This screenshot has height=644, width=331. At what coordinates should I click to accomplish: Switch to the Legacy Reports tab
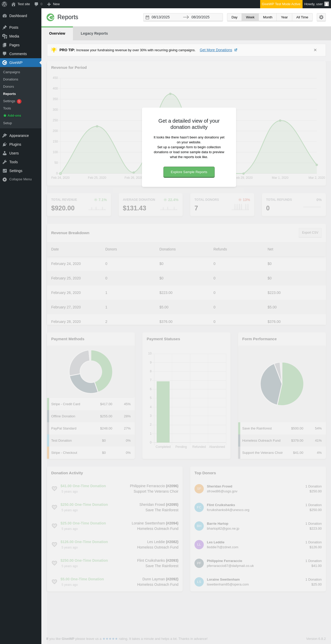click(94, 33)
